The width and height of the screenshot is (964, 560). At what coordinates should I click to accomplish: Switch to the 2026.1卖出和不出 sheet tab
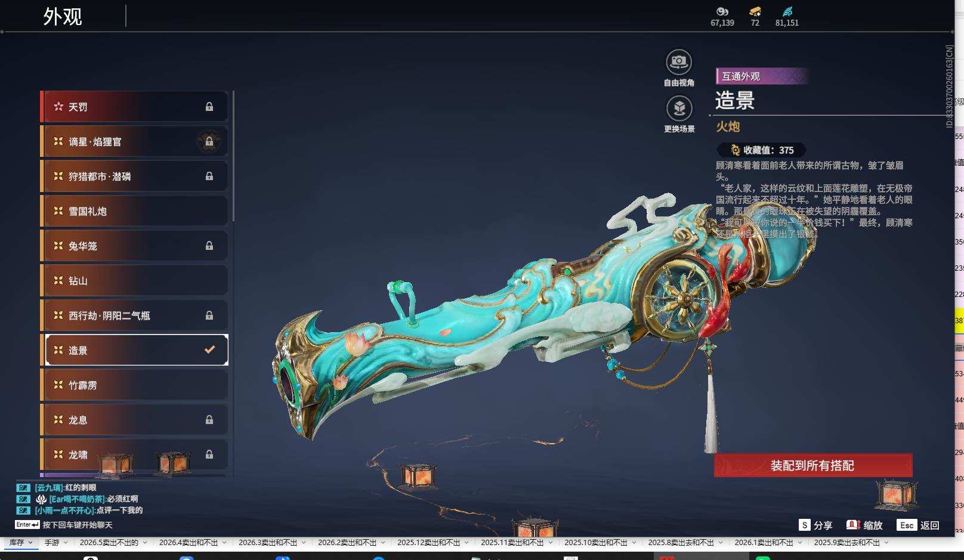[764, 543]
